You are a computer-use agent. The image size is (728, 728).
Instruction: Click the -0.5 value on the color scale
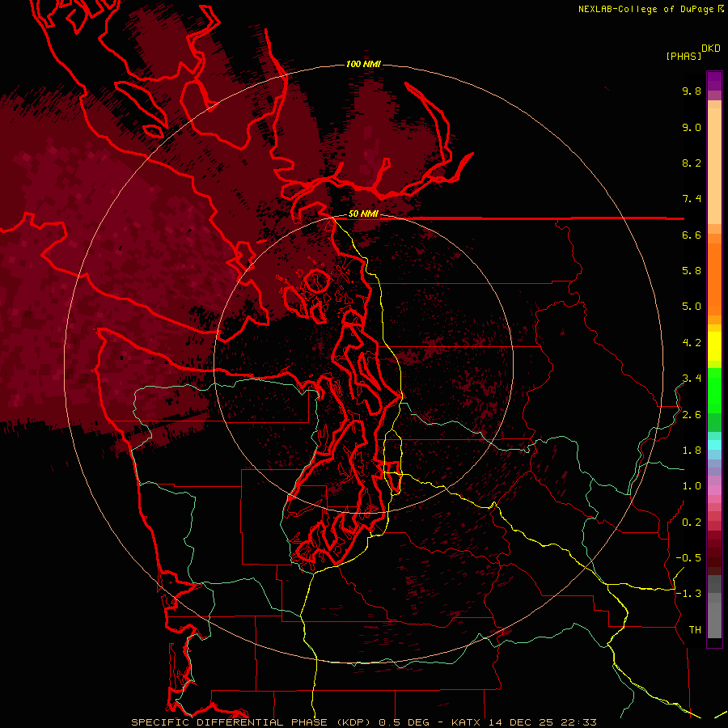pyautogui.click(x=688, y=558)
